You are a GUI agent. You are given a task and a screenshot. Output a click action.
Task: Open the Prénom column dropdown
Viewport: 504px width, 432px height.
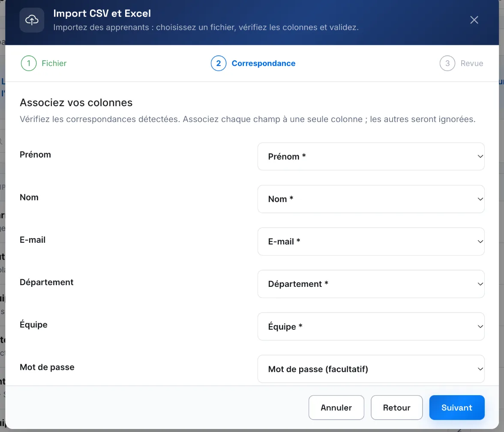(x=371, y=156)
